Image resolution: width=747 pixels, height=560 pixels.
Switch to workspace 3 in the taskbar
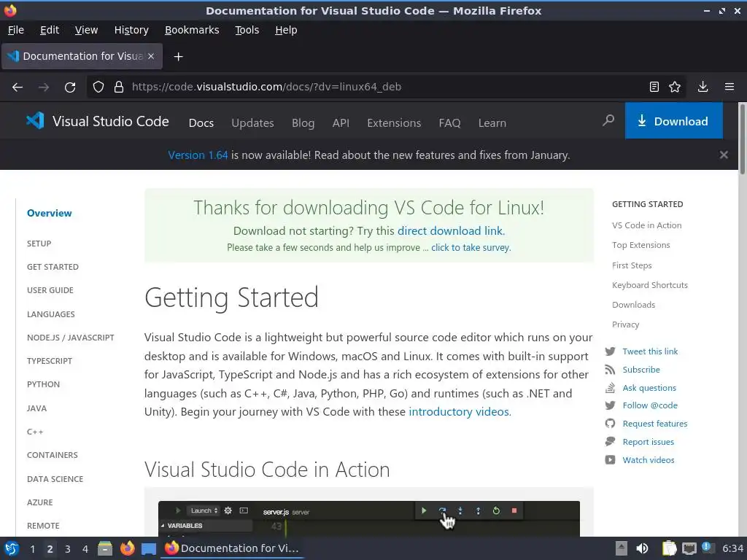click(68, 549)
